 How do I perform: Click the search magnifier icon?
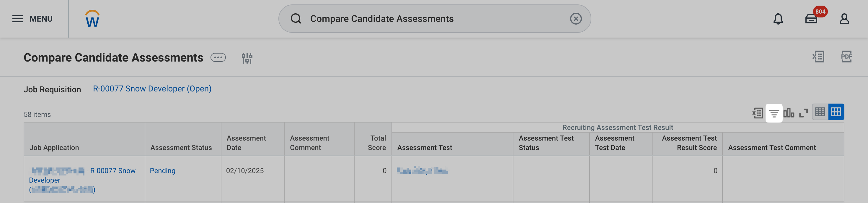[x=296, y=19]
